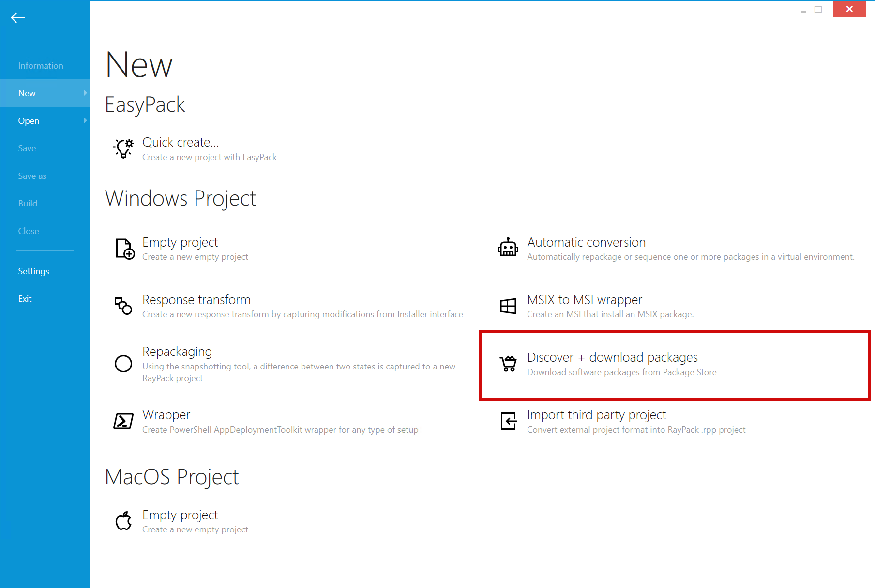Click the MSIX to MSI wrapper window icon

508,306
